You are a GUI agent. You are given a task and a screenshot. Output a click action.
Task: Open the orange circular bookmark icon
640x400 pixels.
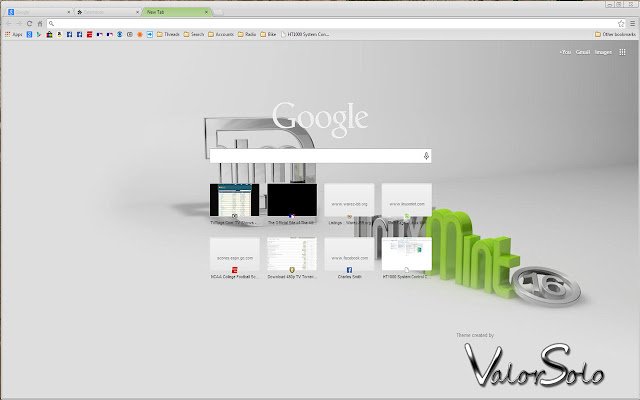coord(140,35)
